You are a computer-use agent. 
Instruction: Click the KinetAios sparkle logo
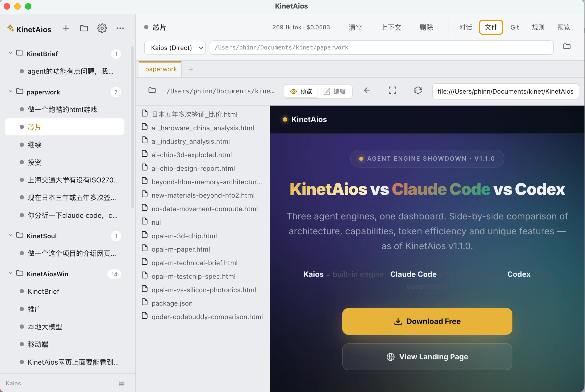[x=10, y=28]
